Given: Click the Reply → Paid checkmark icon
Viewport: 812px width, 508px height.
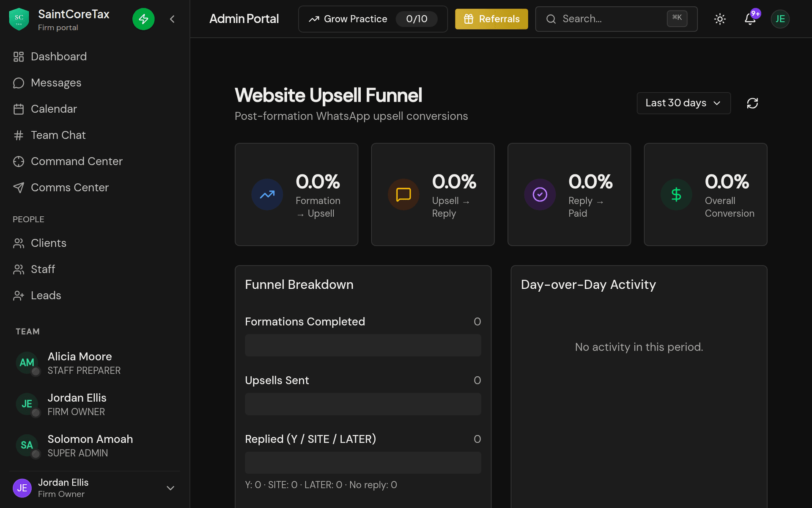Looking at the screenshot, I should click(540, 194).
